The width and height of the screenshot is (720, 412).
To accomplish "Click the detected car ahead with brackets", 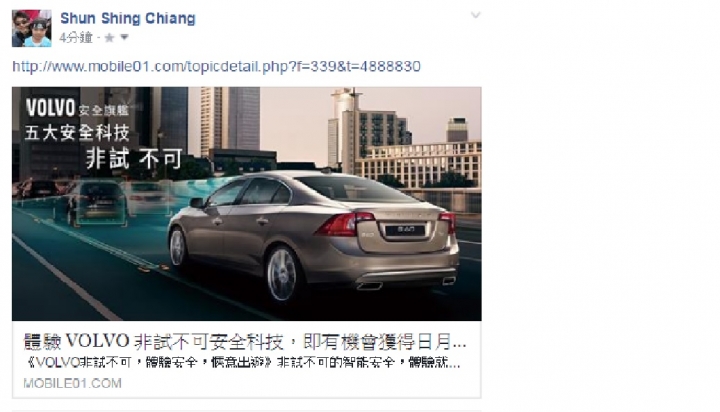I will click(99, 203).
